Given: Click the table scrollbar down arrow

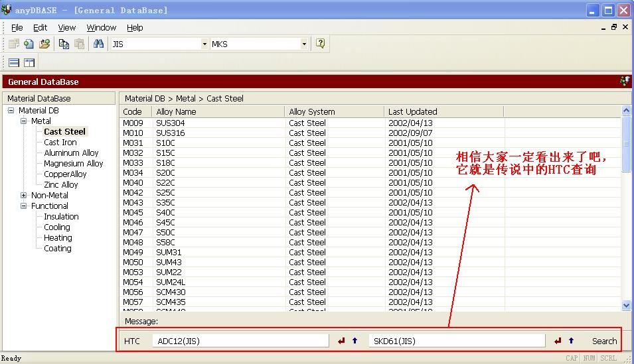Looking at the screenshot, I should tap(626, 306).
